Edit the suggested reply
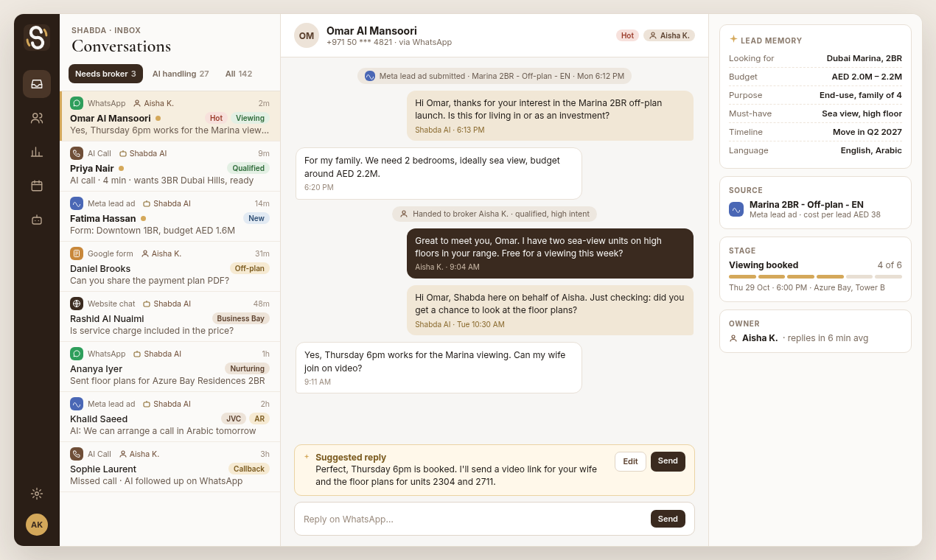This screenshot has width=936, height=560. (630, 461)
